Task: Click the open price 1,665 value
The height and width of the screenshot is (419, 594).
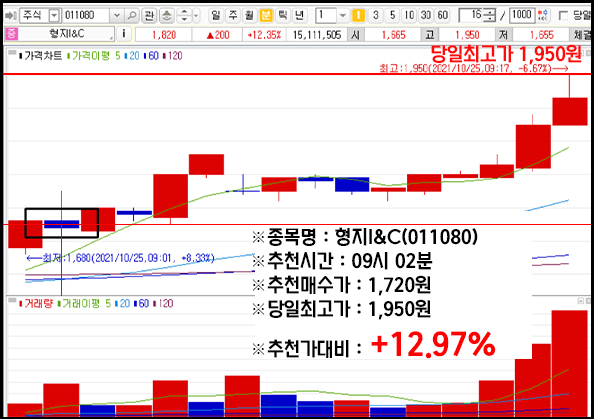Action: pyautogui.click(x=393, y=35)
